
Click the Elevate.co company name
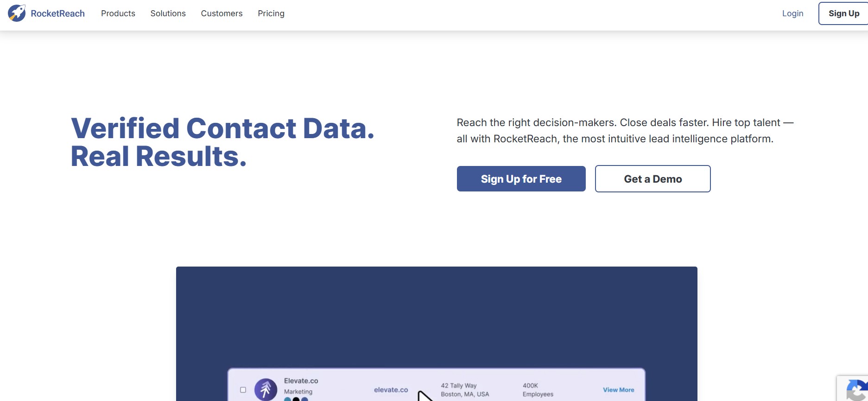coord(301,381)
